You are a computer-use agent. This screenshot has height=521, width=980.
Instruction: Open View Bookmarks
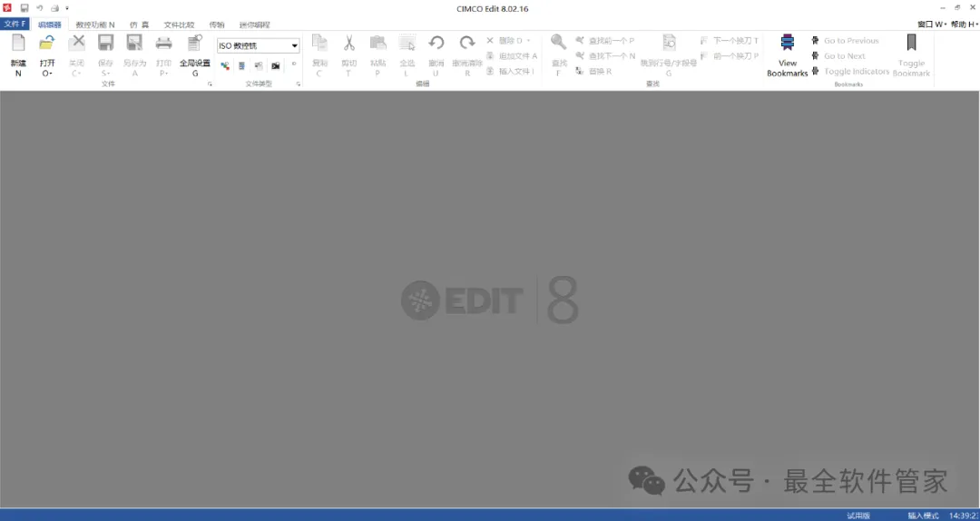(x=788, y=55)
